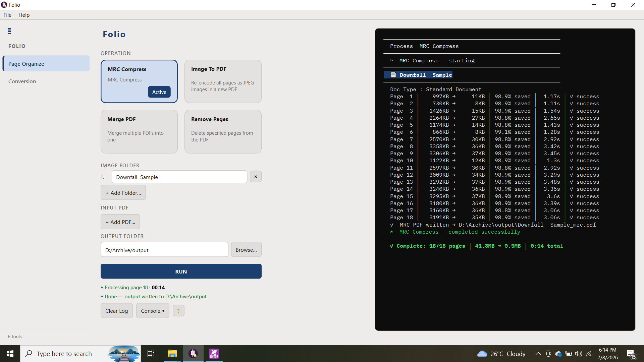644x362 pixels.
Task: Click Add PDF button
Action: pos(120,222)
